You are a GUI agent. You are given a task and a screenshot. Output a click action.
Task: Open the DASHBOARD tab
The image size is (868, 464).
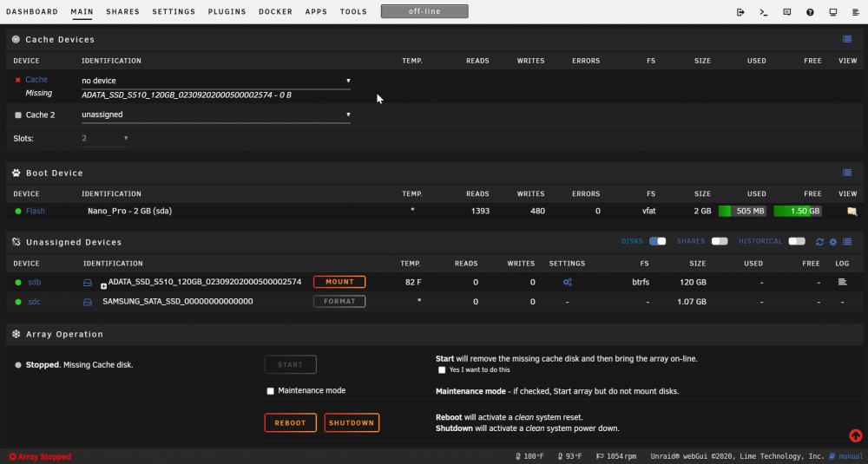point(32,11)
